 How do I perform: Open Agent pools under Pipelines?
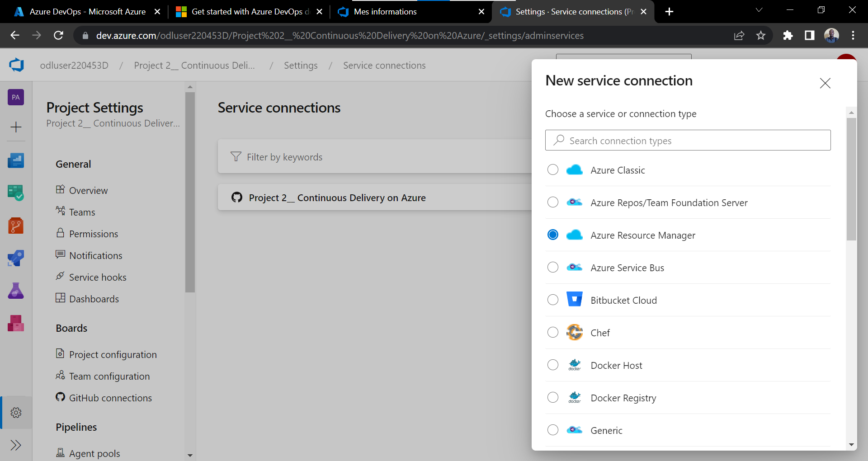pyautogui.click(x=94, y=453)
